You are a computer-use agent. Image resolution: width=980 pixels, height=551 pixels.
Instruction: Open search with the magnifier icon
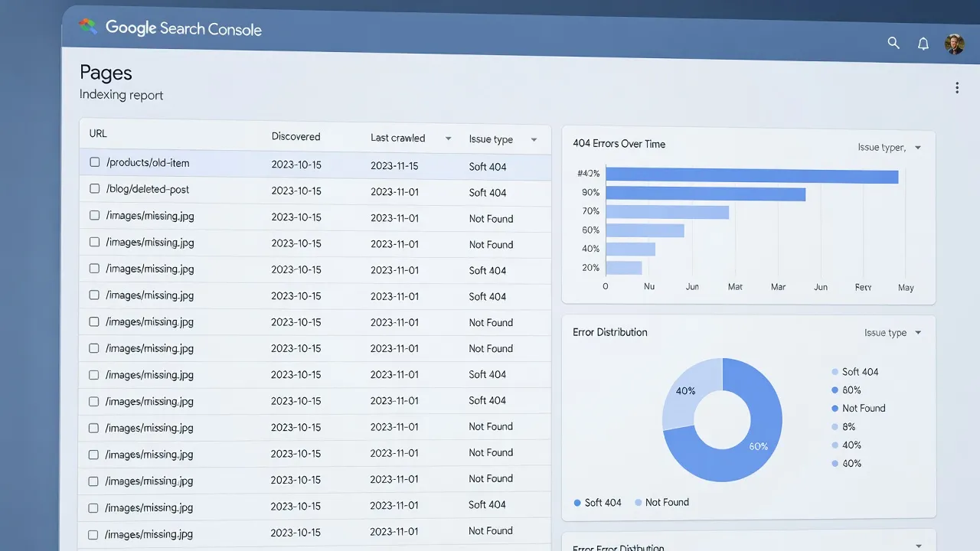tap(893, 43)
